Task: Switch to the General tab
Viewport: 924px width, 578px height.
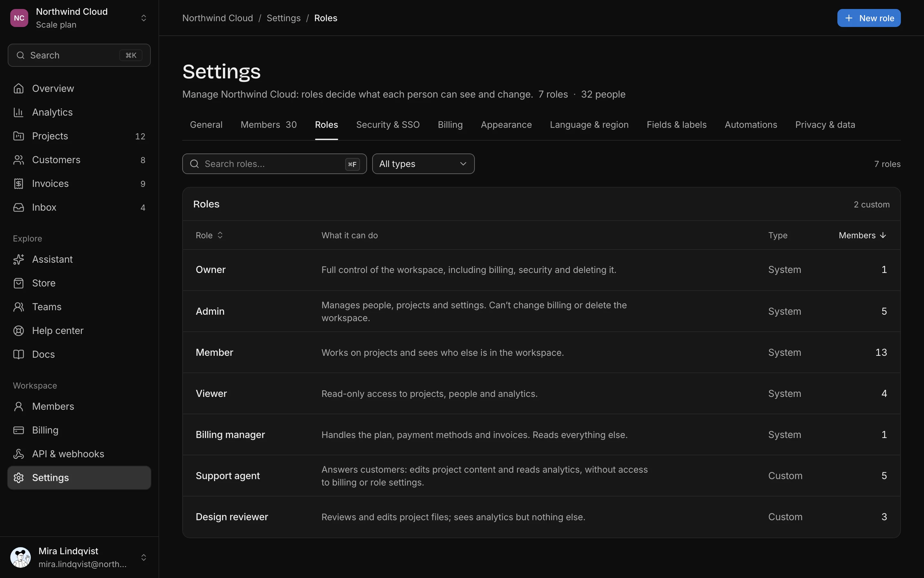Action: coord(206,125)
